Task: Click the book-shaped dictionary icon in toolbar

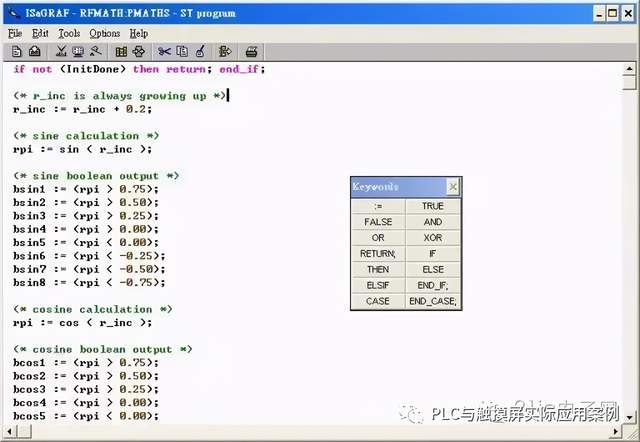Action: coord(121,51)
